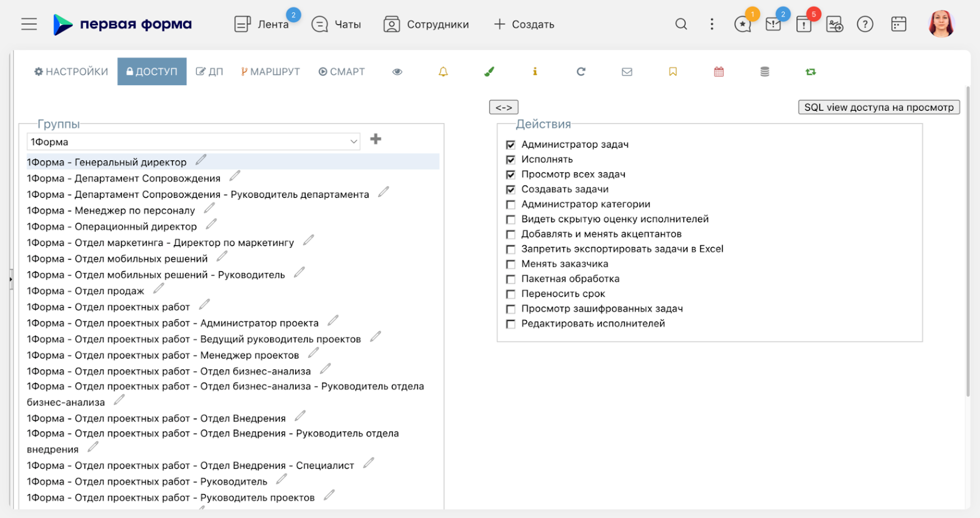Click the Создать button
This screenshot has width=980, height=518.
pos(524,24)
